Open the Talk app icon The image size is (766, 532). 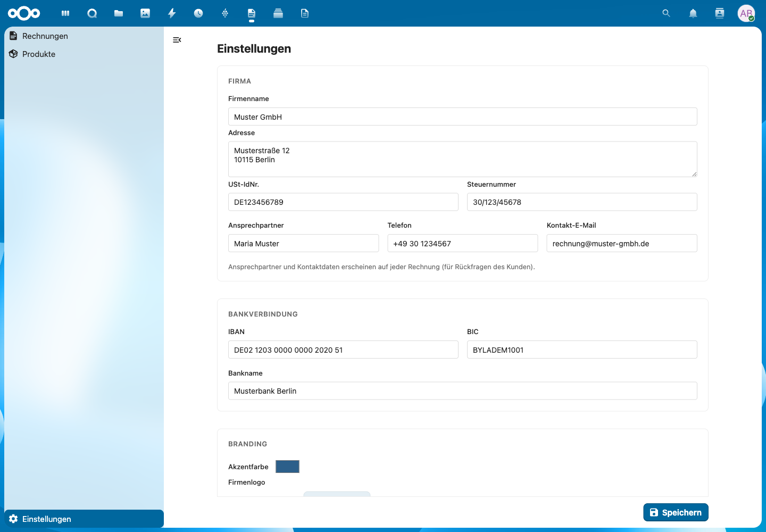pyautogui.click(x=92, y=13)
